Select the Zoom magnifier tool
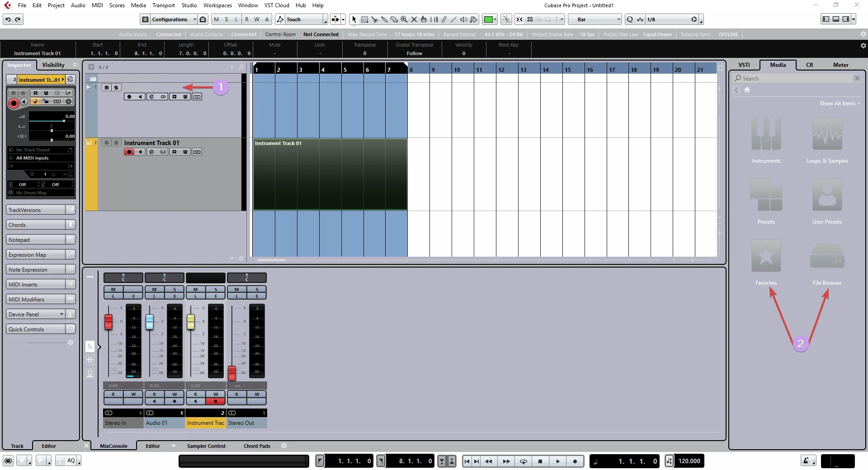This screenshot has width=868, height=470. [404, 19]
